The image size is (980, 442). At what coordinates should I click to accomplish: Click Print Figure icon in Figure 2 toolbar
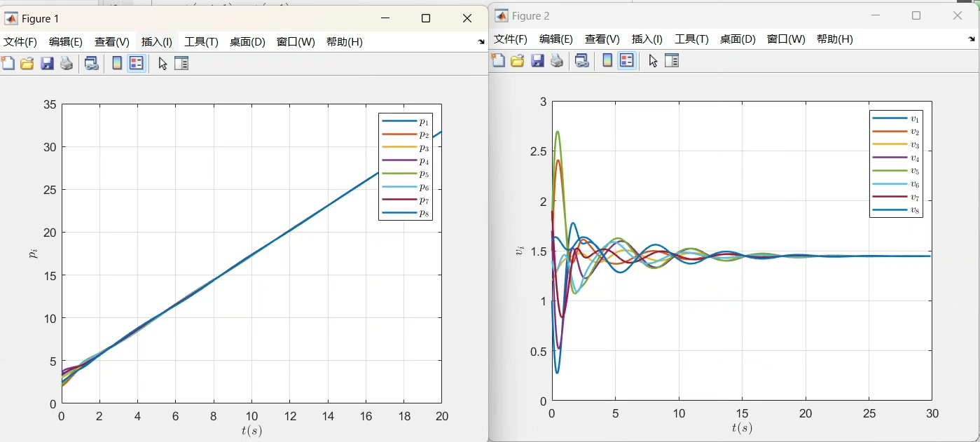click(x=557, y=61)
